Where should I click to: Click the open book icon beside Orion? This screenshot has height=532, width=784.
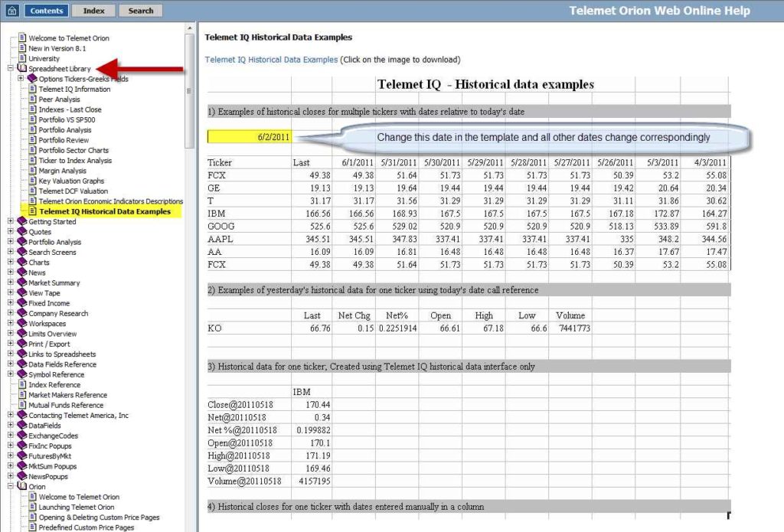(x=21, y=487)
